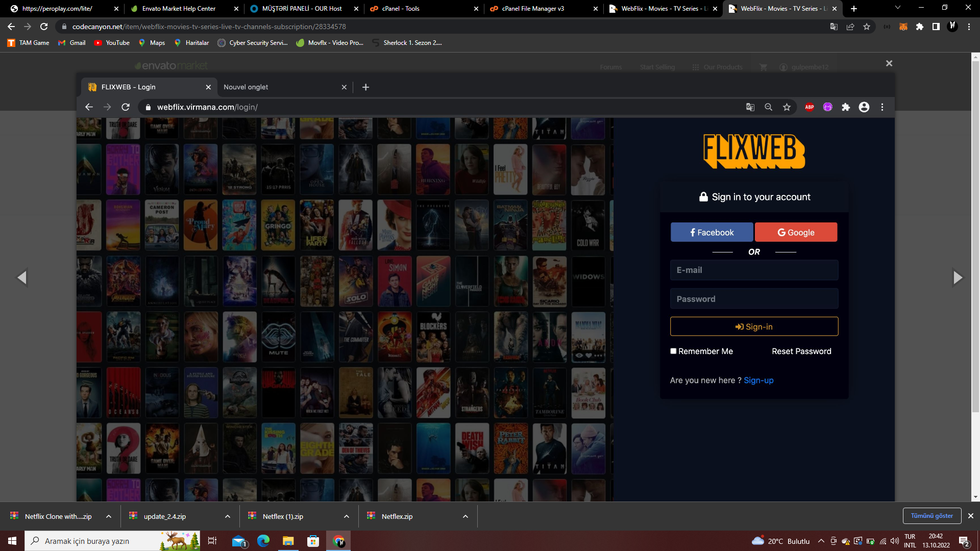Viewport: 980px width, 551px height.
Task: Open Chrome extensions puzzle icon
Action: point(920,27)
